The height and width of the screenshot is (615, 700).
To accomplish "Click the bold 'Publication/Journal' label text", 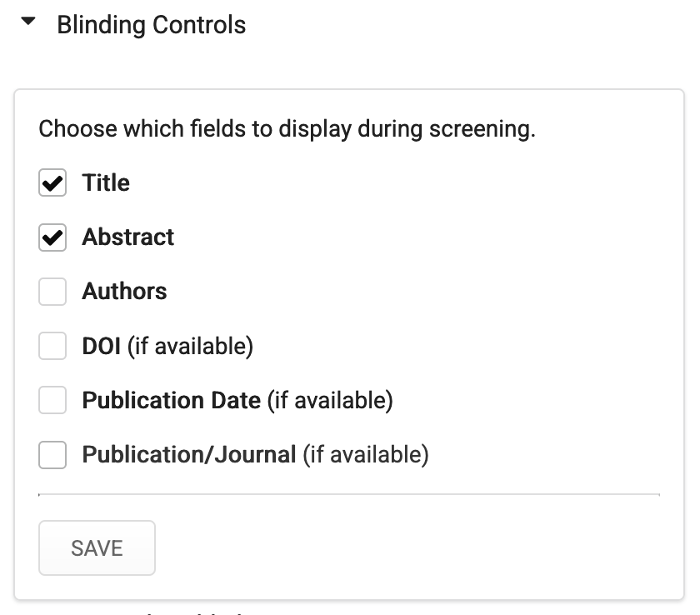I will pyautogui.click(x=189, y=455).
